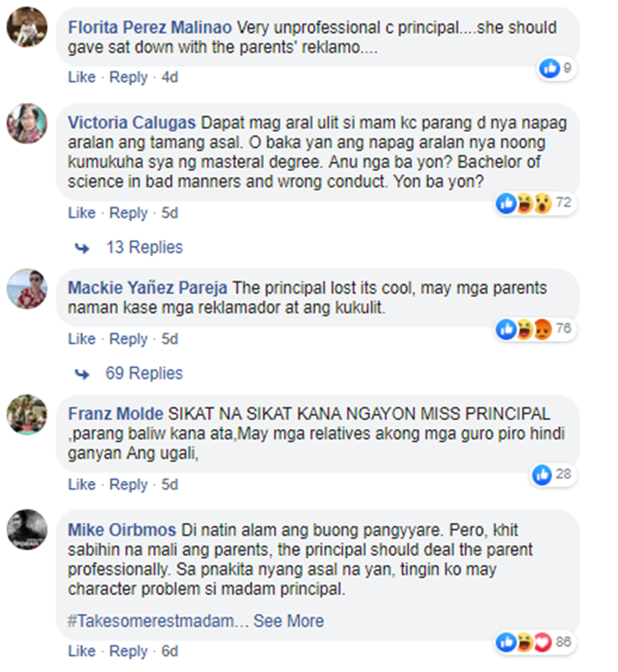Screen dimensions: 618x672
Task: Open Franz Molde's profile name link
Action: (x=116, y=413)
